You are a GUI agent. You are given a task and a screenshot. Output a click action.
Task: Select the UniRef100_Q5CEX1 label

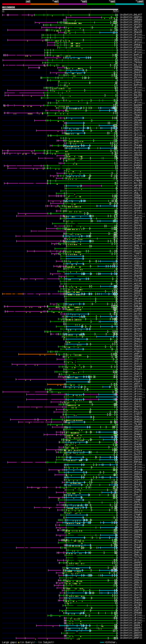pyautogui.click(x=131, y=60)
